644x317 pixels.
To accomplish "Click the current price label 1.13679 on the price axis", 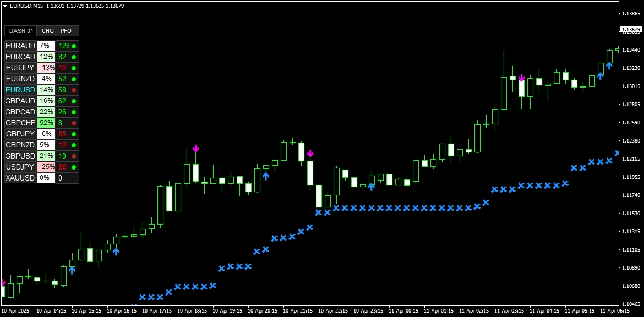I will [x=630, y=30].
